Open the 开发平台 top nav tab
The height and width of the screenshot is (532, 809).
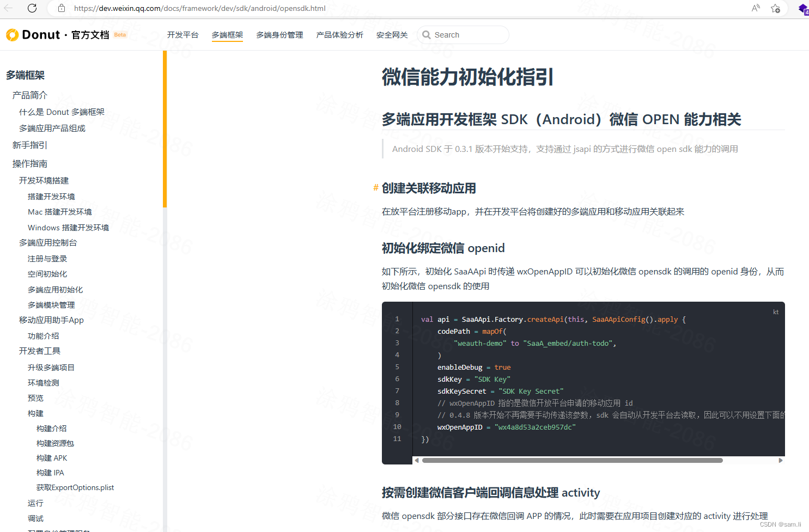183,35
